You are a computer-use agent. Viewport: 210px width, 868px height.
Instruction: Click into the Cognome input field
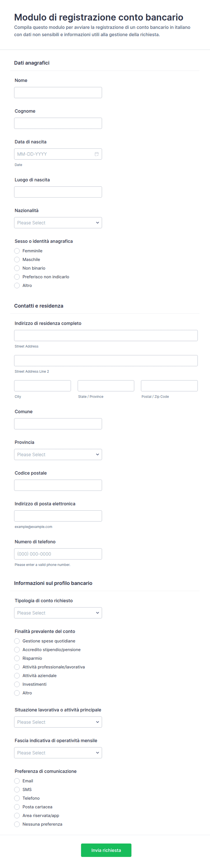tap(58, 123)
